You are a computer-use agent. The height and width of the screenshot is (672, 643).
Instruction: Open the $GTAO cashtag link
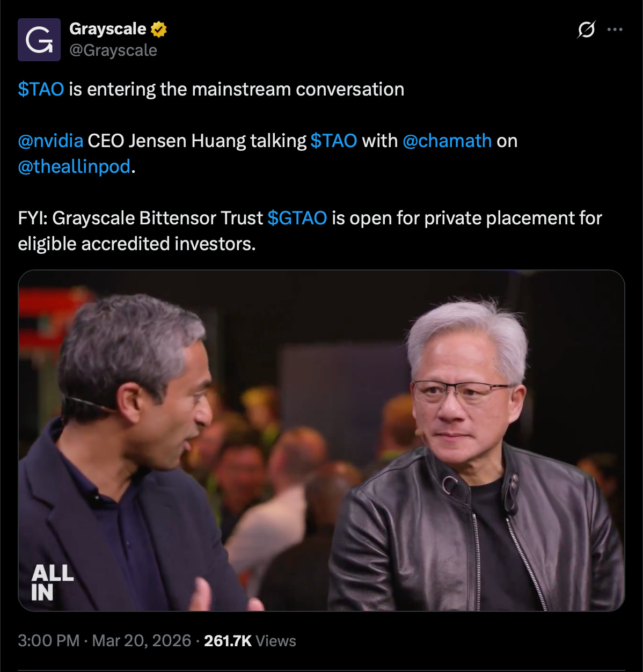coord(297,218)
